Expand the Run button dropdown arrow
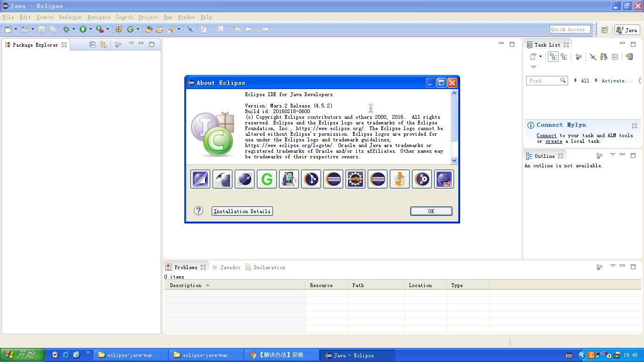Viewport: 644px width, 362px height. pyautogui.click(x=91, y=29)
